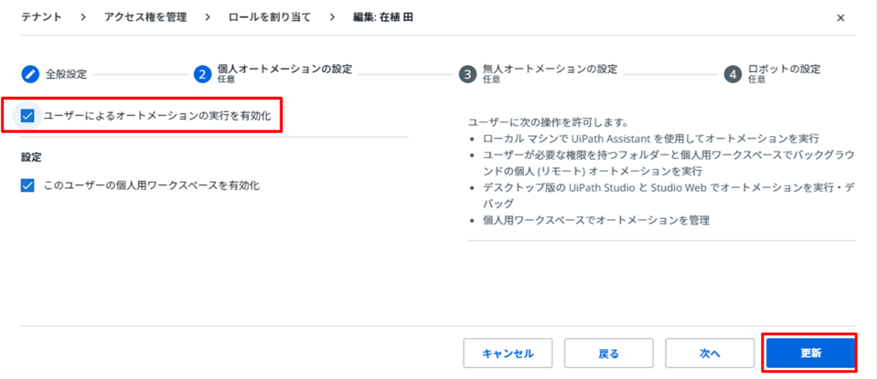Open ロボットの設定 step label
This screenshot has height=379, width=877.
784,69
